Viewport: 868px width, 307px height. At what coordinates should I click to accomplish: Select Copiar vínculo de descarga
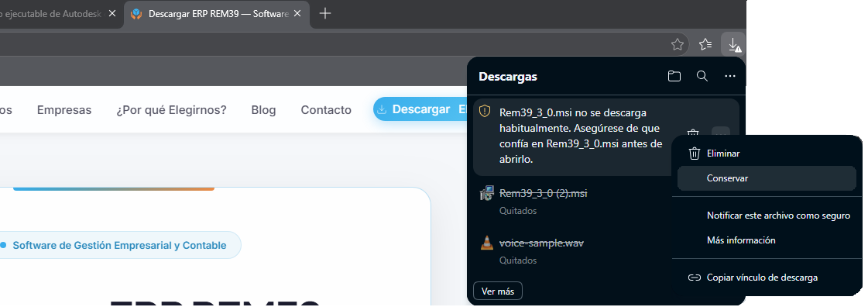pyautogui.click(x=767, y=278)
